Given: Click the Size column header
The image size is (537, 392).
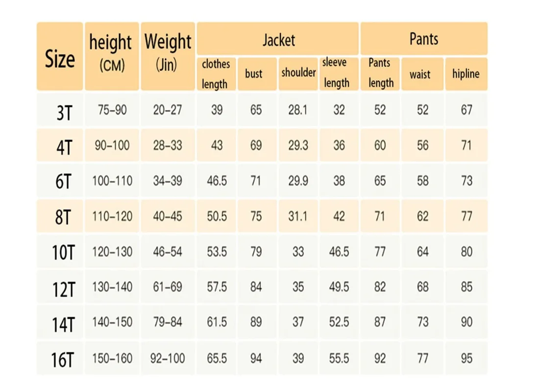Looking at the screenshot, I should tap(60, 58).
